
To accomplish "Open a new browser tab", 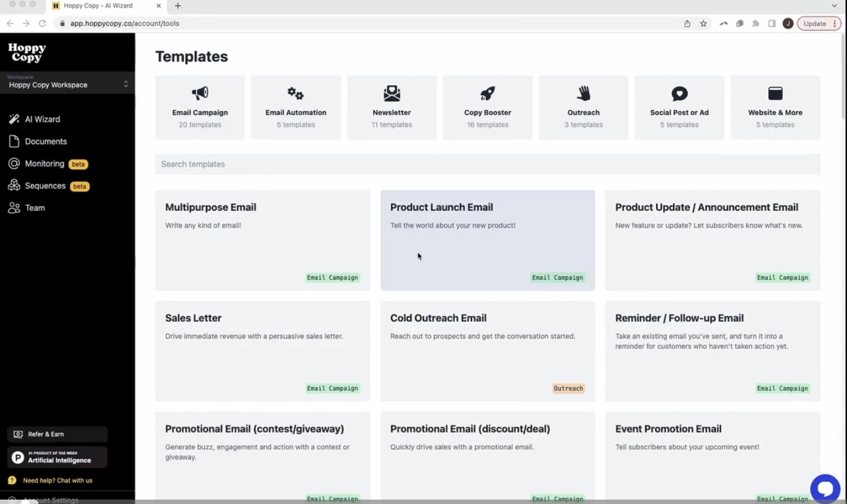I will point(178,6).
